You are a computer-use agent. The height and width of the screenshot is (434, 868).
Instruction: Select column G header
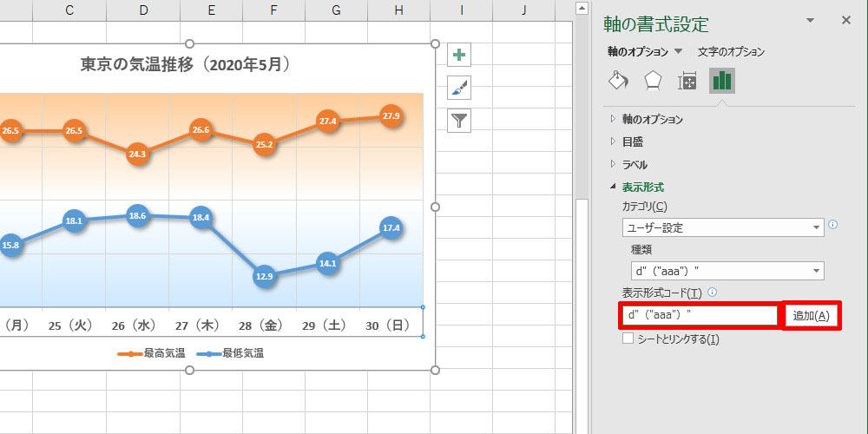pyautogui.click(x=337, y=10)
